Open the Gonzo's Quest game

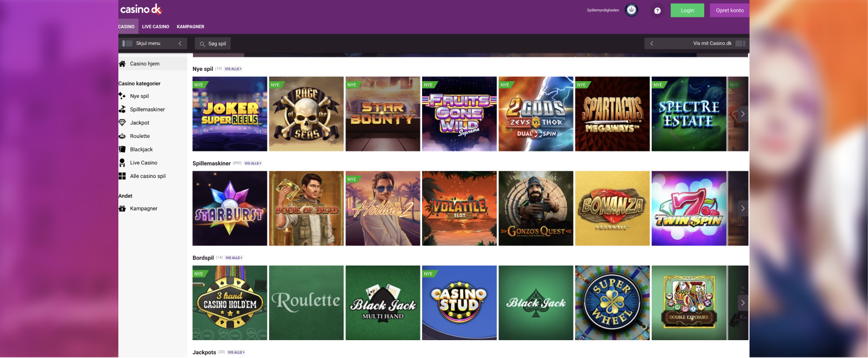click(x=536, y=209)
